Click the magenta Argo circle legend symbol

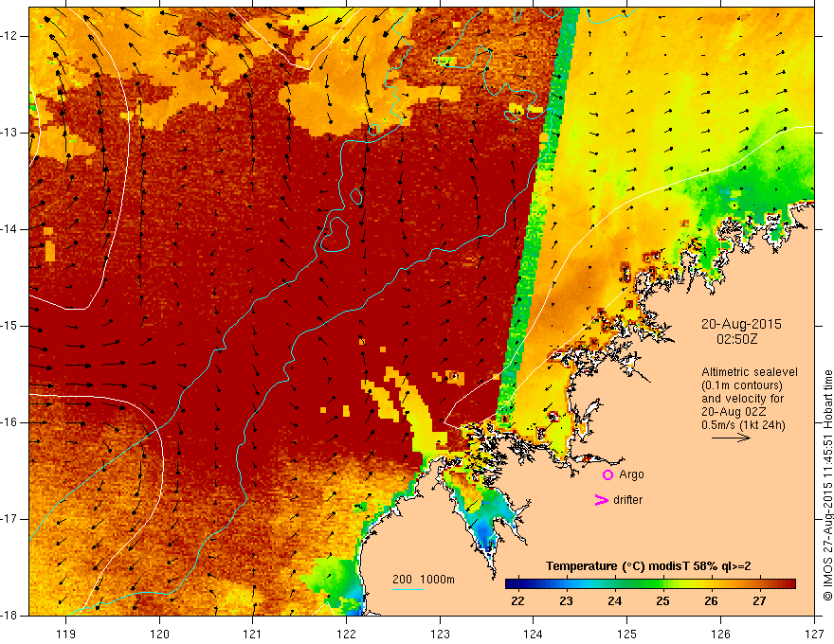(x=607, y=474)
